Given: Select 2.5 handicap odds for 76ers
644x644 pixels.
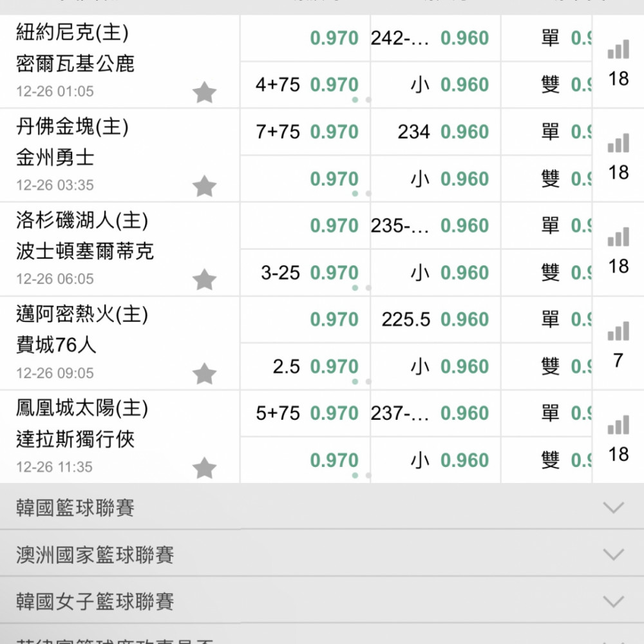Looking at the screenshot, I should pyautogui.click(x=306, y=367).
